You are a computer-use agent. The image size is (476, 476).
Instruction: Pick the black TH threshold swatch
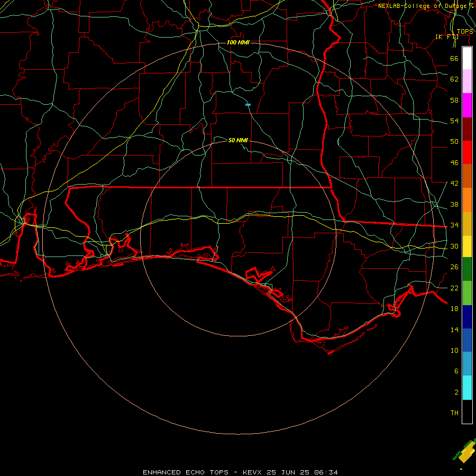(x=467, y=411)
